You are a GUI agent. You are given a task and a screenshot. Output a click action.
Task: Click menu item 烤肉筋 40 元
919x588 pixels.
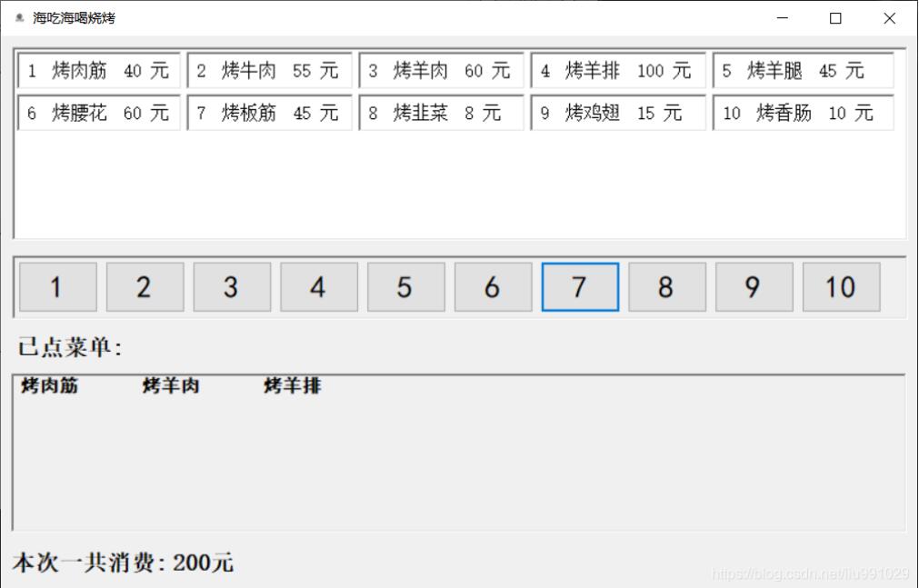point(98,70)
